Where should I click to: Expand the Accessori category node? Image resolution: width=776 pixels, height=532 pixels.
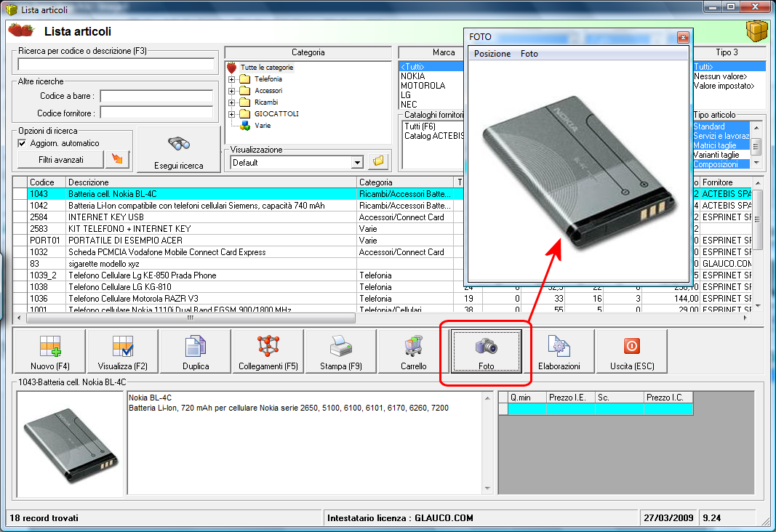pos(231,91)
